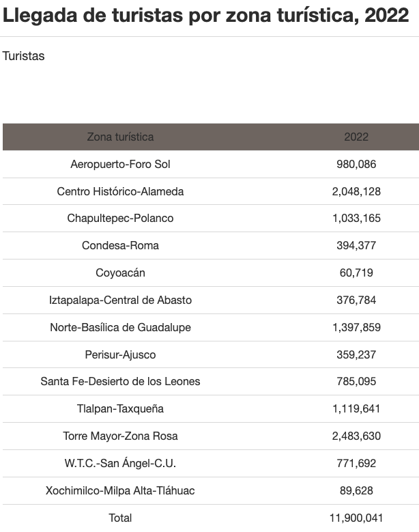Click Santa Fe-Desierto de los Leones label
This screenshot has width=419, height=532.
coord(120,382)
